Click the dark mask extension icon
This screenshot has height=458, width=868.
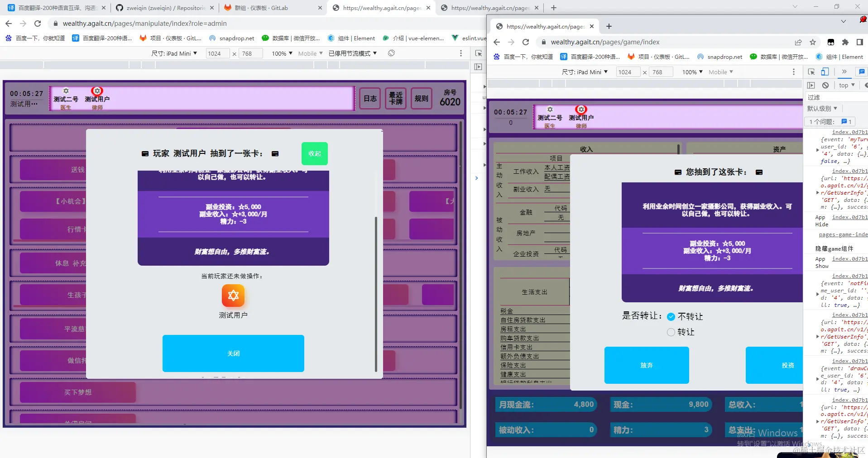click(831, 42)
